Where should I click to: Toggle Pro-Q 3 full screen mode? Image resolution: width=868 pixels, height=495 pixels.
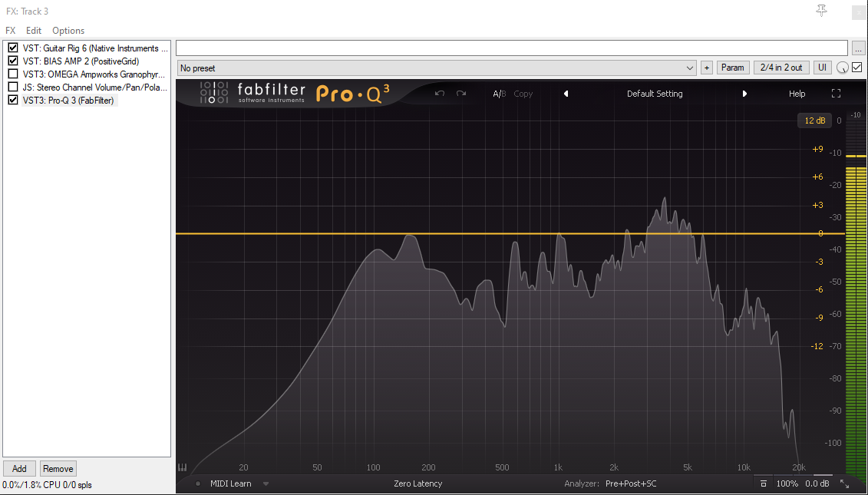click(836, 94)
